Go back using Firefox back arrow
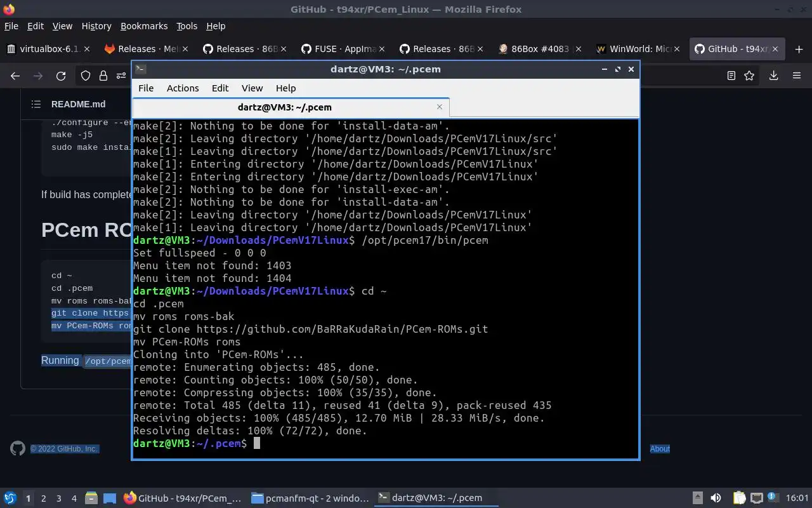The height and width of the screenshot is (508, 812). point(15,76)
